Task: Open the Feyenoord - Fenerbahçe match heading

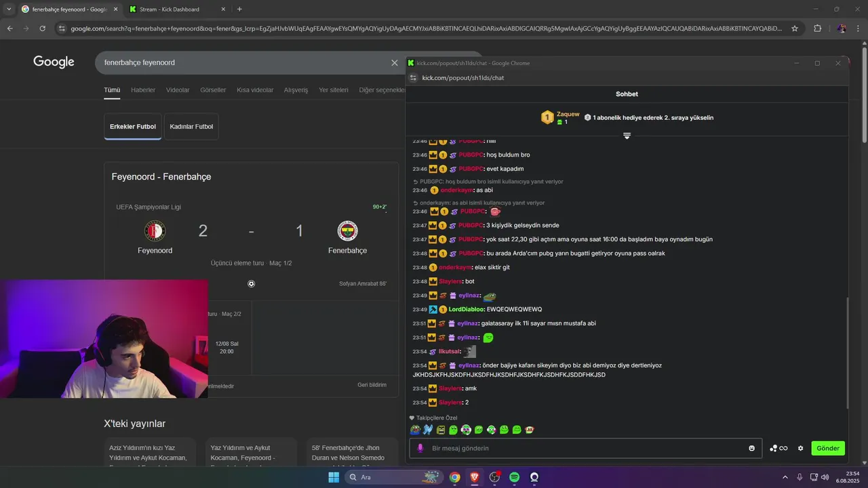Action: [161, 177]
